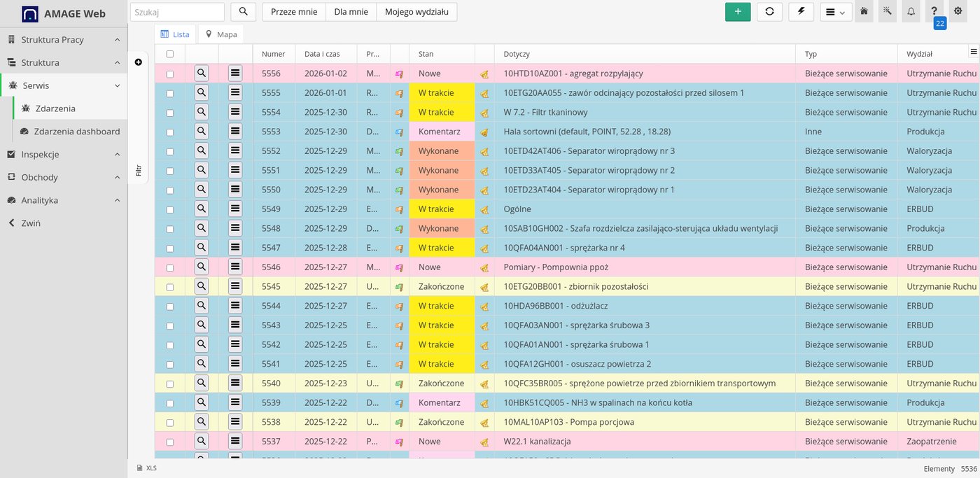View details of event 5549 via magnifier

[202, 209]
